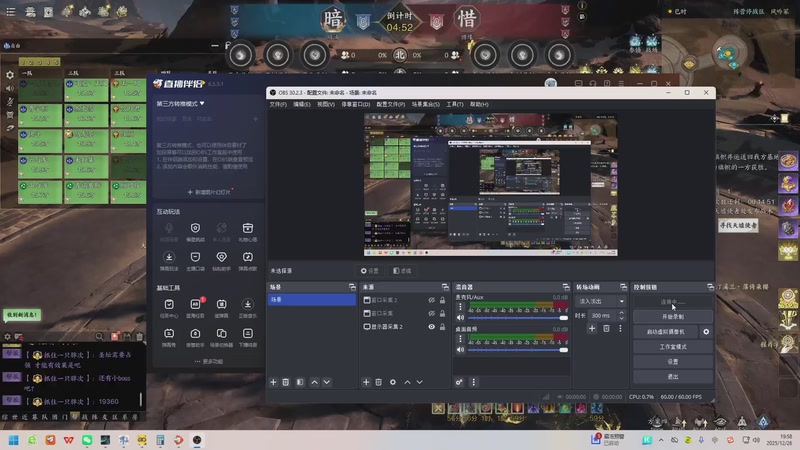800x450 pixels.
Task: Remove the transition with the trash icon
Action: (606, 328)
